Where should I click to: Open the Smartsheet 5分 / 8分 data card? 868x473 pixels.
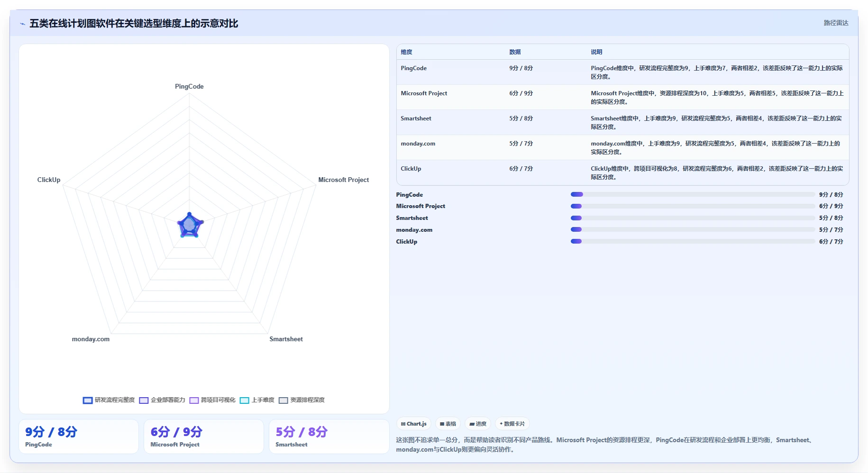point(329,437)
